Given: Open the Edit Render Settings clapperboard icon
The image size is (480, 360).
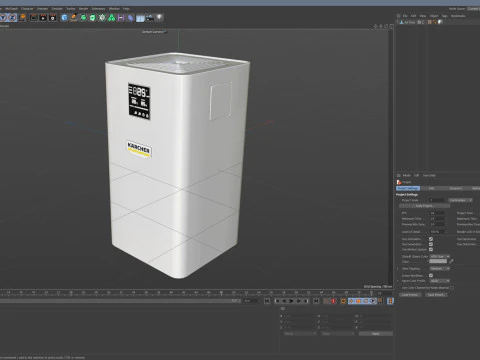Looking at the screenshot, I should (53, 18).
